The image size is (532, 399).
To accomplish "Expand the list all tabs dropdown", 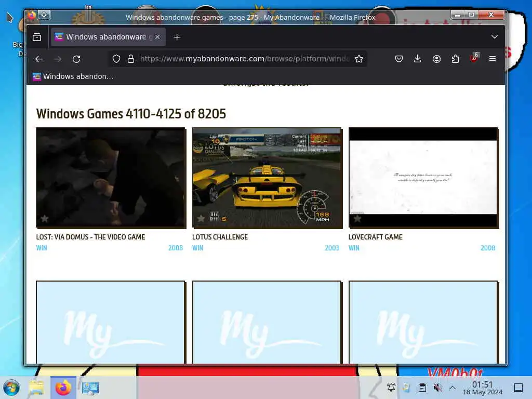I will coord(495,37).
